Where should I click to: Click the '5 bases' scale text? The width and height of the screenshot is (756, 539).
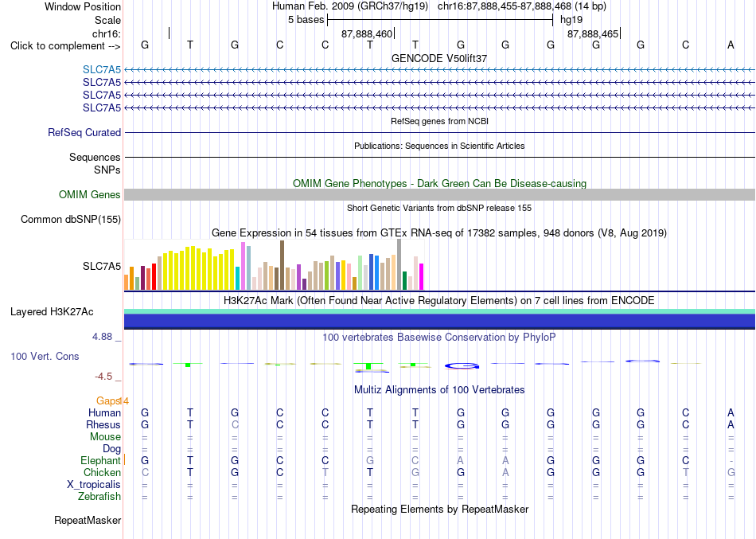[x=306, y=20]
